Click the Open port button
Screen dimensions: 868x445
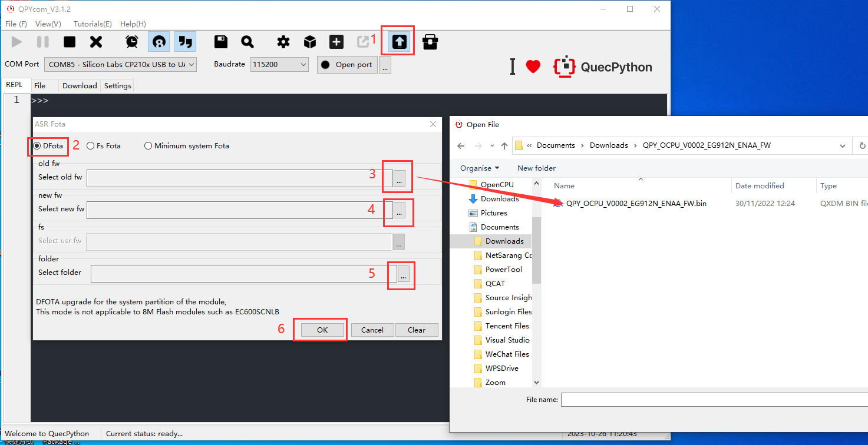point(347,65)
